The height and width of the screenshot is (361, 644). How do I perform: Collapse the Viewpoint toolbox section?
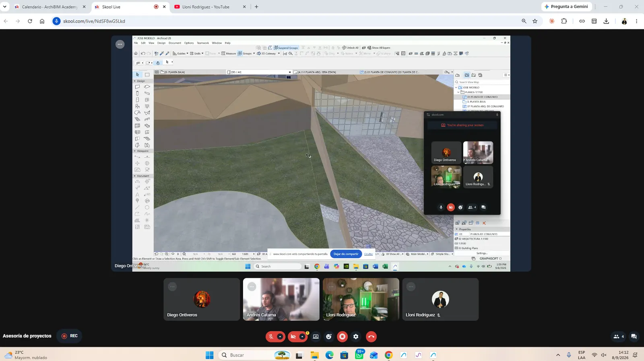click(x=135, y=151)
